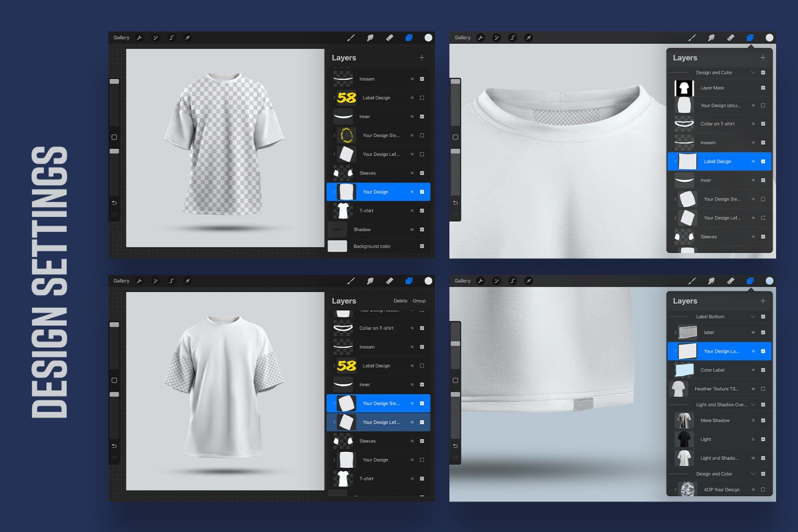
Task: Open the active color swatch circle
Action: (427, 37)
